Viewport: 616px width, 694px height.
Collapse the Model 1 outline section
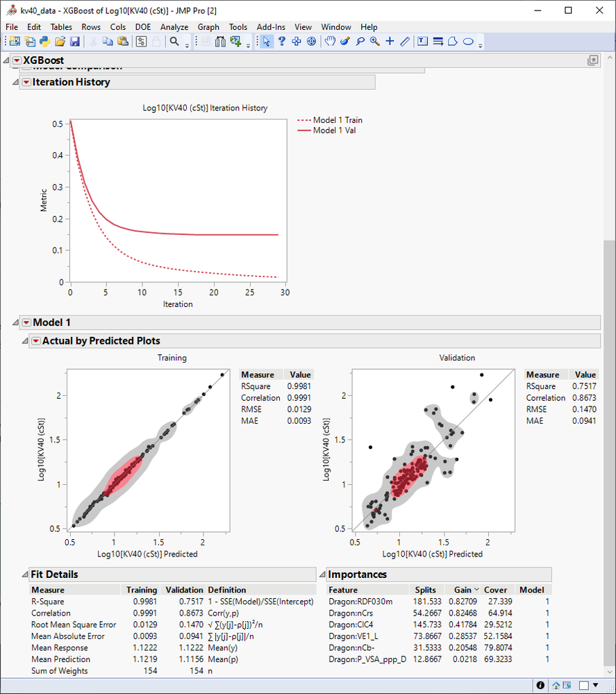pos(15,322)
